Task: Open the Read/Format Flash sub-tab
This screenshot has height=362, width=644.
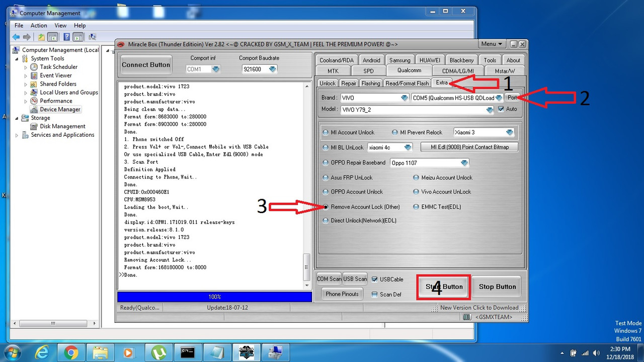Action: click(408, 83)
